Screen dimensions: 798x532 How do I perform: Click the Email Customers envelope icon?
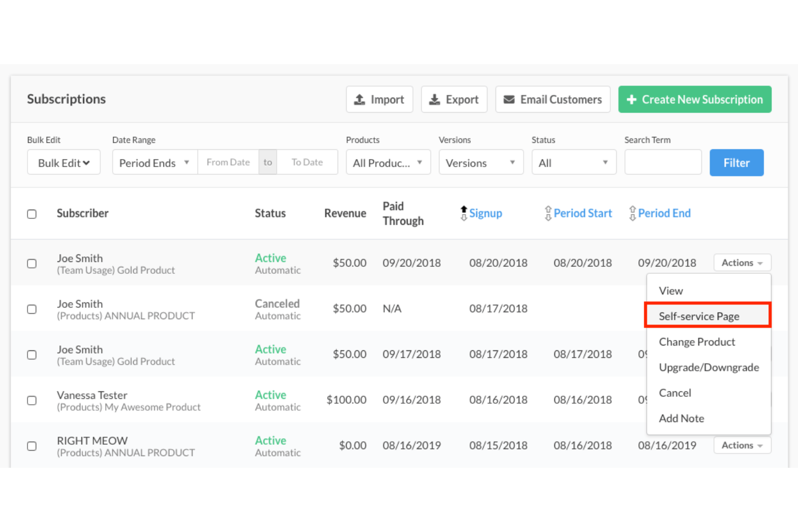point(509,99)
